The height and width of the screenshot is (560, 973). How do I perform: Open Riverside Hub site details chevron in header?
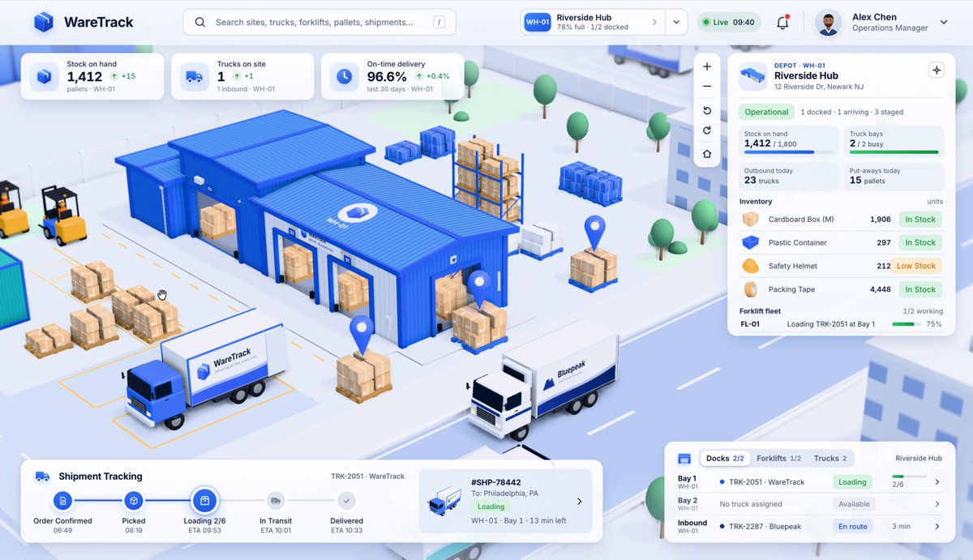(x=654, y=23)
